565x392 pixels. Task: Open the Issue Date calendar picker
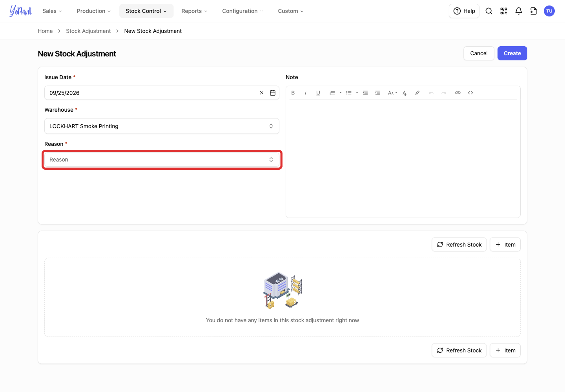click(273, 93)
